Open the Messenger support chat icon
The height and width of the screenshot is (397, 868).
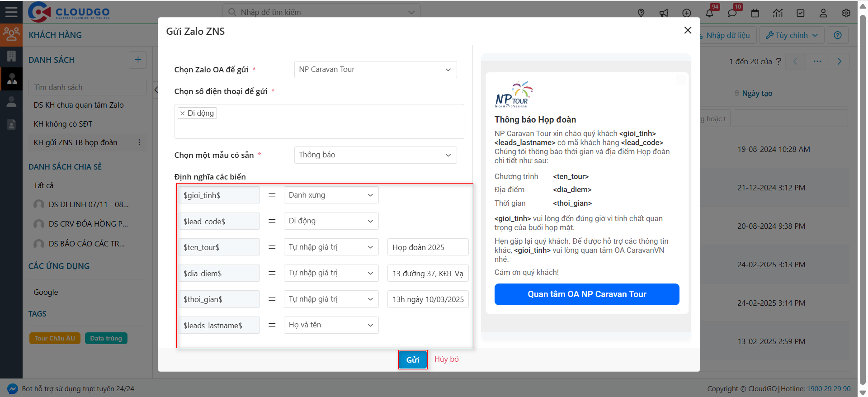[13, 389]
